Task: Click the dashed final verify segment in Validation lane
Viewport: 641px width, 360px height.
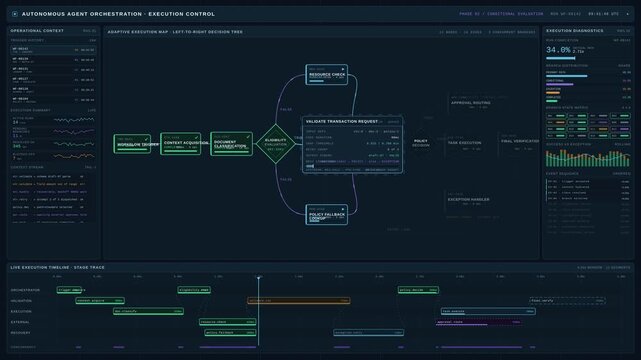Action: tap(567, 300)
